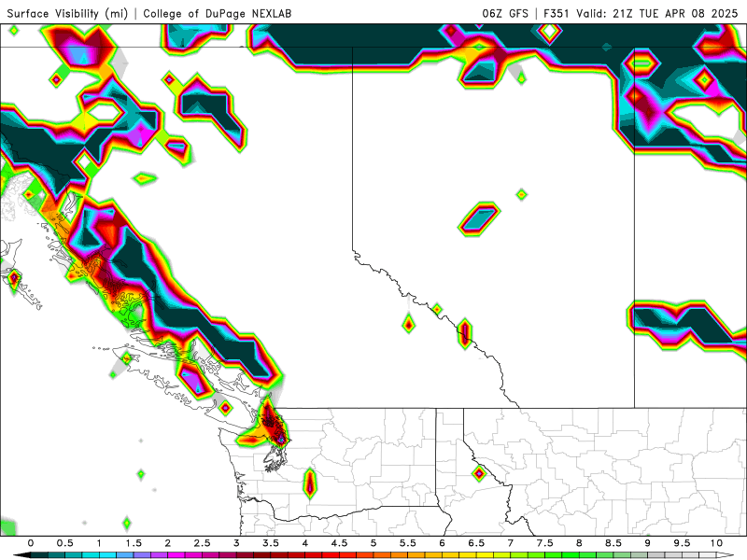This screenshot has width=747, height=560.
Task: Click the "0.5" label on the color scale
Action: [x=64, y=543]
